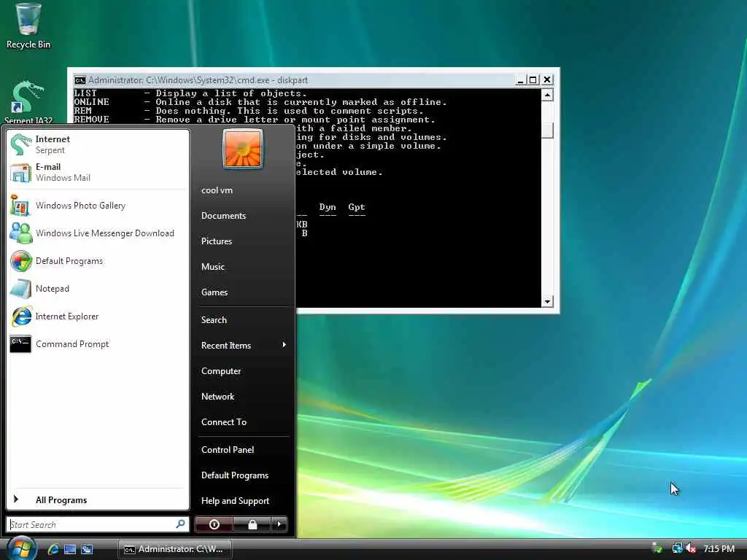Viewport: 747px width, 560px height.
Task: Expand All Programs list
Action: (x=98, y=500)
